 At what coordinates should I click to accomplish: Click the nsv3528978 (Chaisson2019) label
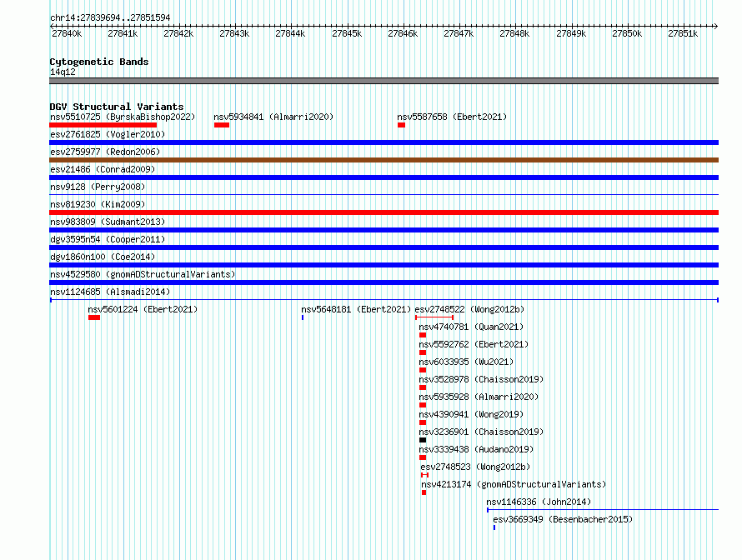pos(481,379)
